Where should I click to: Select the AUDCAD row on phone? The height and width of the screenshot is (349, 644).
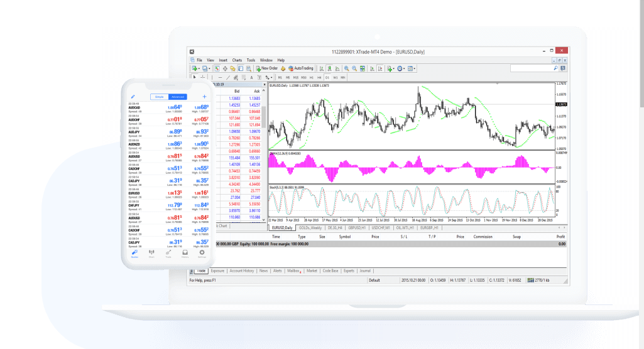tap(169, 108)
